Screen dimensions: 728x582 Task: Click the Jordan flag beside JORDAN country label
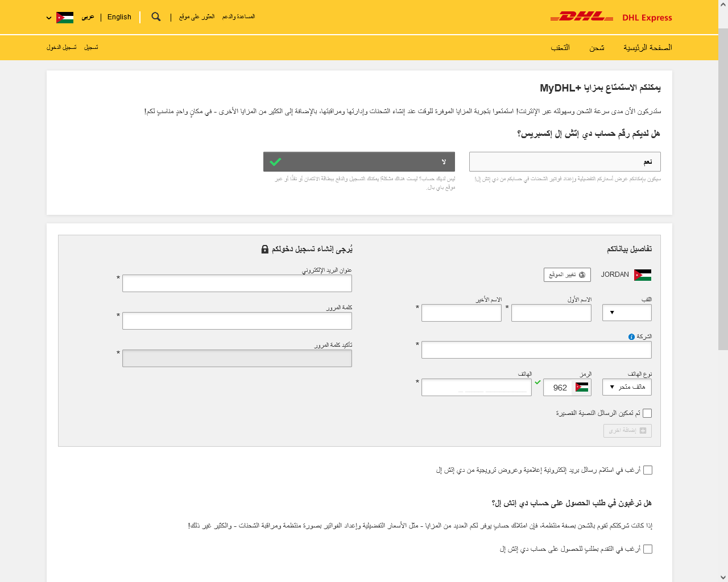[x=643, y=275]
